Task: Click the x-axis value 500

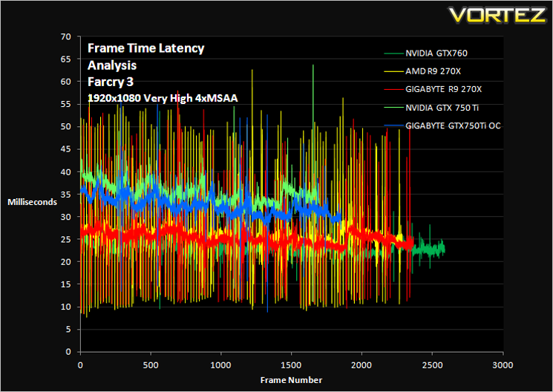Action: coord(151,365)
